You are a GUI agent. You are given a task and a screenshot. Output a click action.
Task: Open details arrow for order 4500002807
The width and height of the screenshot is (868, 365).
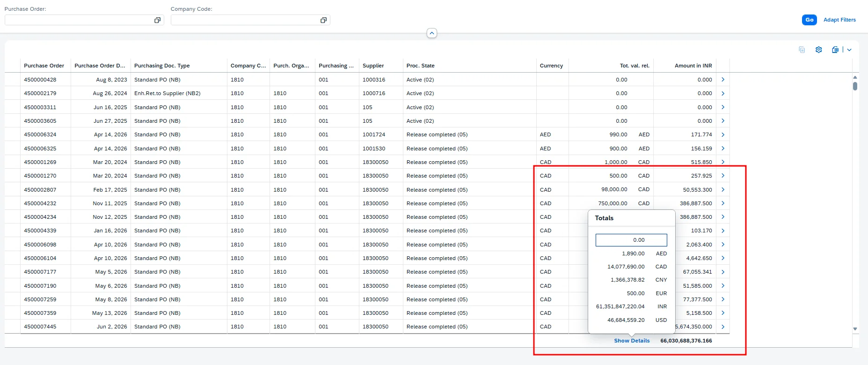pyautogui.click(x=723, y=190)
